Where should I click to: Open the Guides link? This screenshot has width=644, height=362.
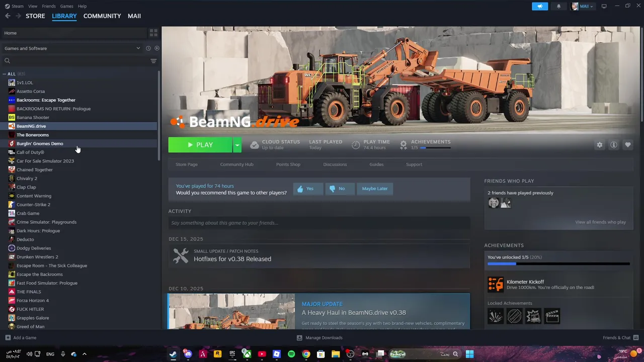tap(376, 164)
